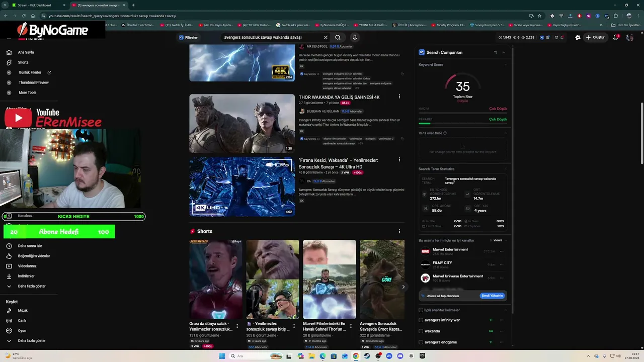Open Windows Start menu
The image size is (644, 362).
222,356
